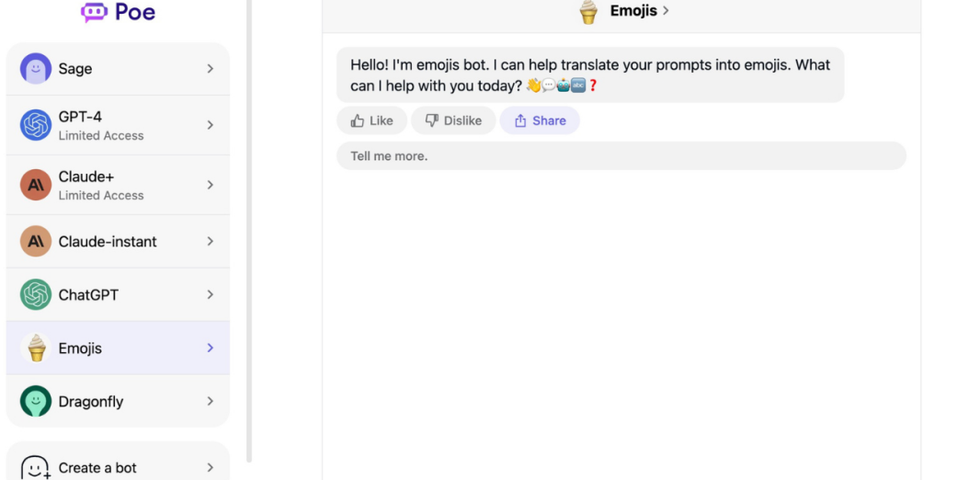Click the Dragonfly bot avatar
Viewport: 980px width, 480px height.
[x=36, y=401]
